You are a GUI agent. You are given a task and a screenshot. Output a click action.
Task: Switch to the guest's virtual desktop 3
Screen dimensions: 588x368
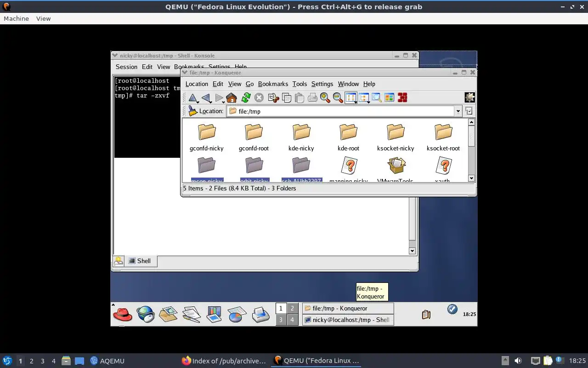(x=281, y=320)
